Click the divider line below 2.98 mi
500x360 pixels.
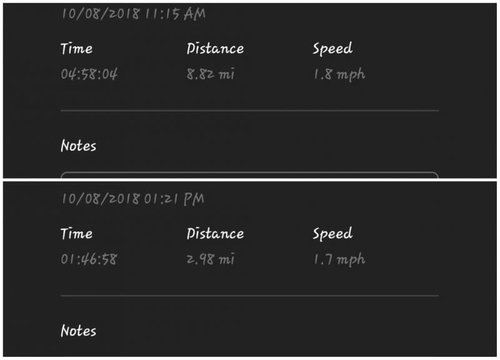(250, 295)
